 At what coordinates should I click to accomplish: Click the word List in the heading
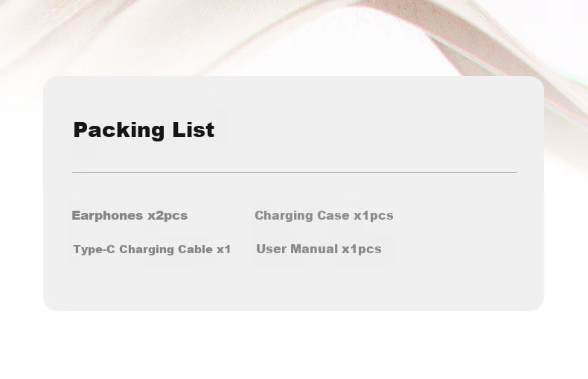(x=193, y=130)
